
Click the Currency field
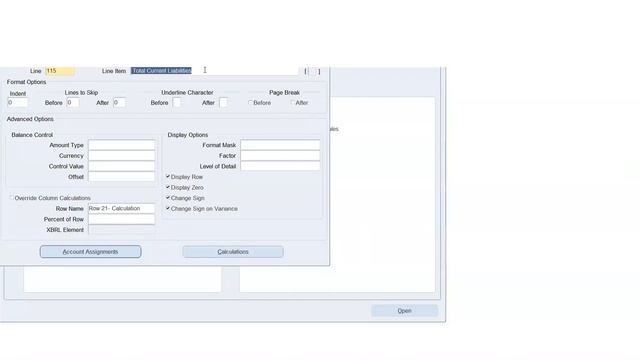[x=122, y=156]
